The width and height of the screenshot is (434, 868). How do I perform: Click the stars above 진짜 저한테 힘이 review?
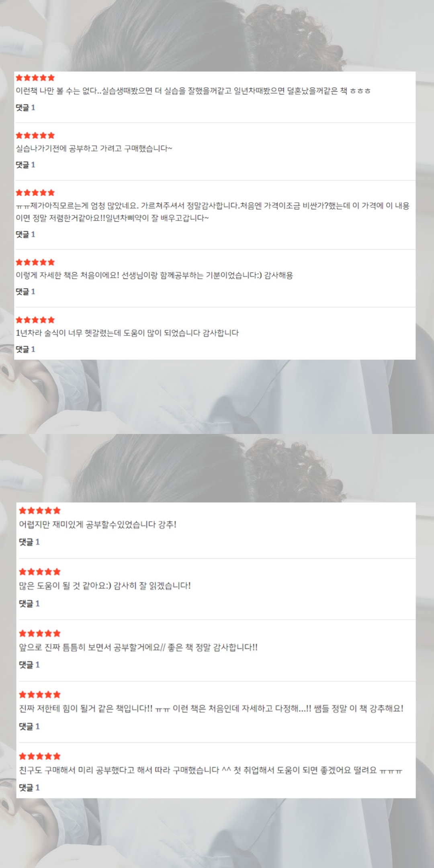40,695
